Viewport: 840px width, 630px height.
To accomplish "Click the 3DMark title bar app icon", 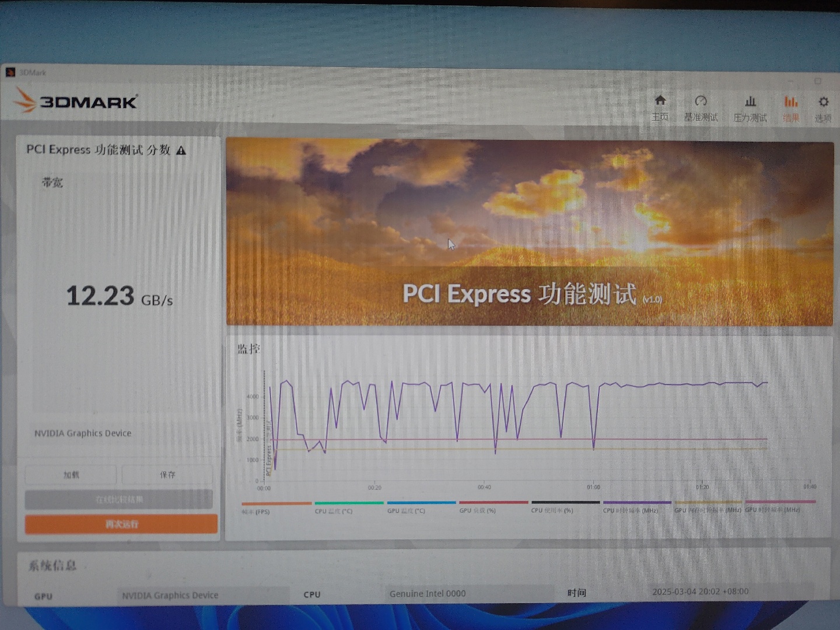I will click(x=10, y=72).
